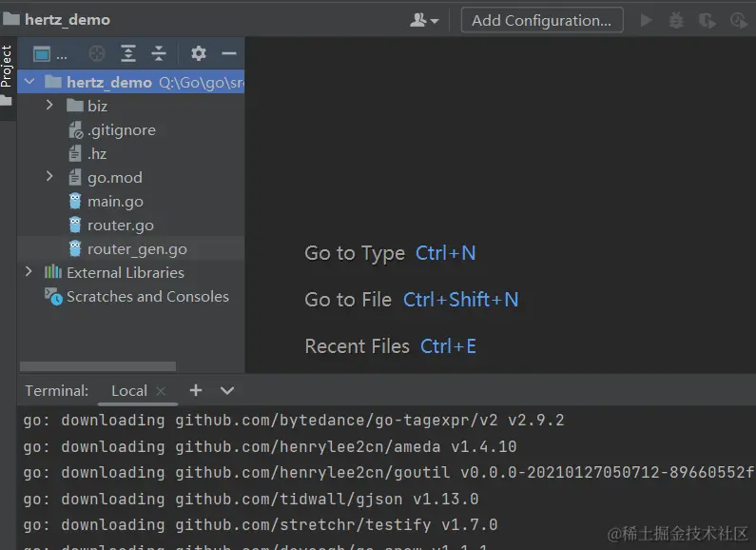Viewport: 756px width, 550px height.
Task: Click the Scratches and Consoles icon
Action: pyautogui.click(x=53, y=296)
